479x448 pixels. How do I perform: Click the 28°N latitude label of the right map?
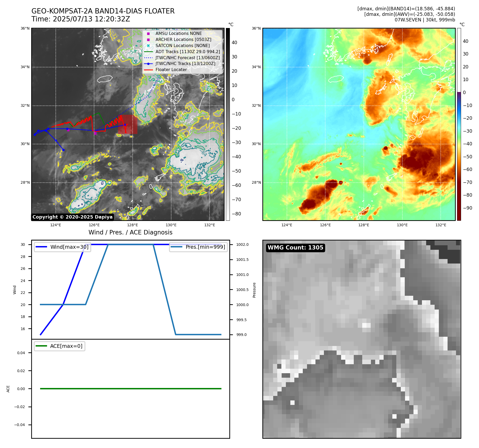coord(256,183)
